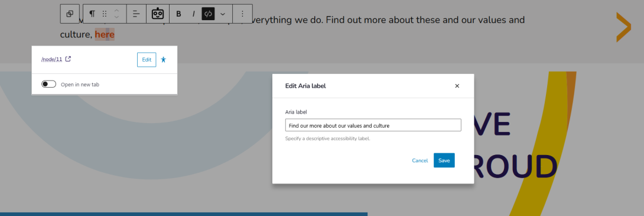
Task: Focus the Aria label input field
Action: (373, 125)
